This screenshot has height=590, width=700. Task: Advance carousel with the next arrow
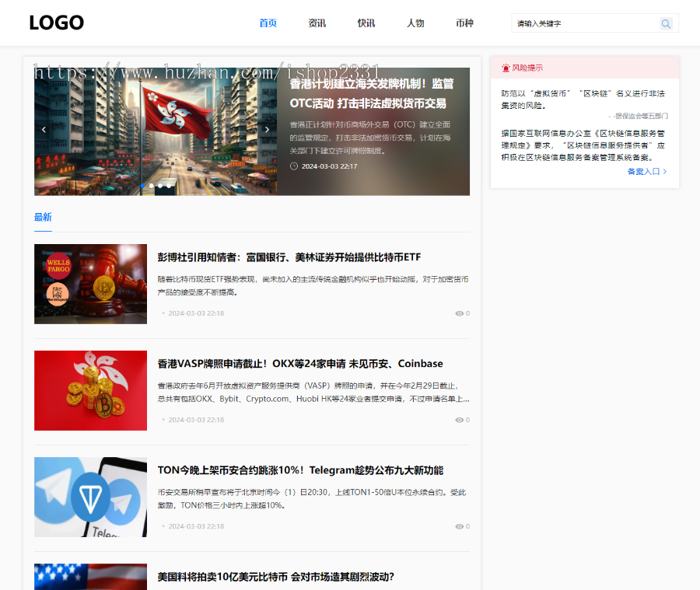pyautogui.click(x=267, y=129)
